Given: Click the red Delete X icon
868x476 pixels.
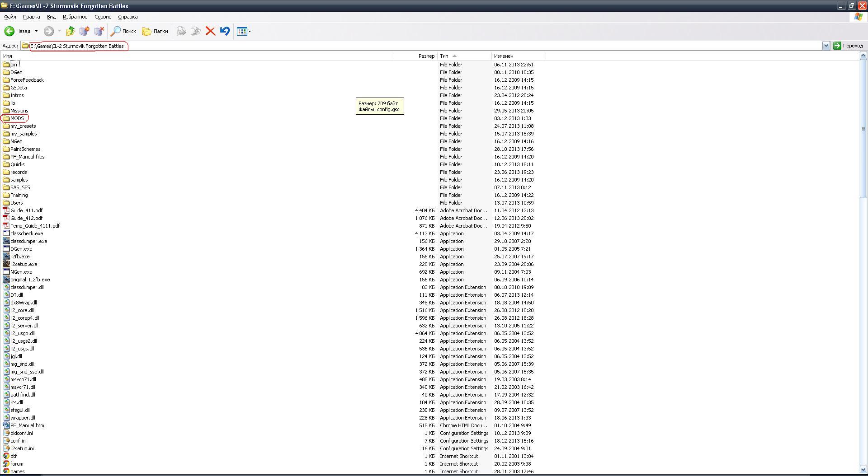Looking at the screenshot, I should [210, 31].
